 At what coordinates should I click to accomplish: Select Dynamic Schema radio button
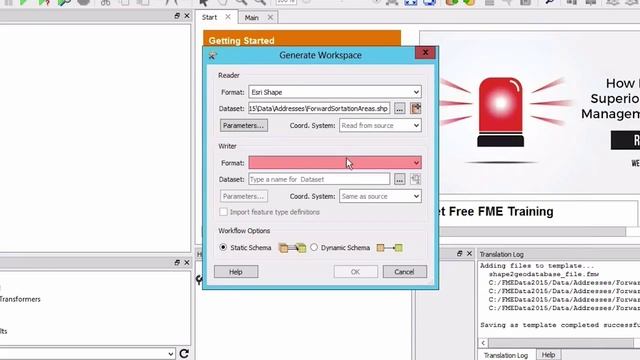click(314, 247)
